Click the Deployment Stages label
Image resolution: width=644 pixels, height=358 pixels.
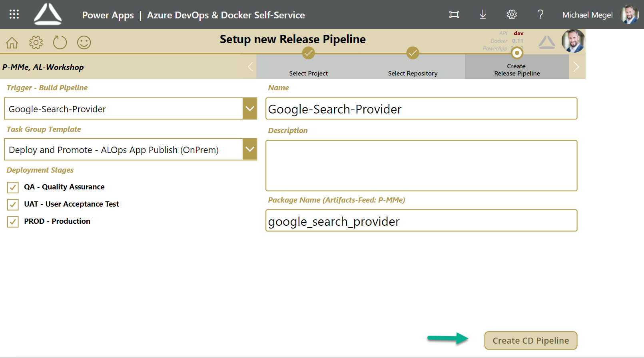click(x=40, y=170)
